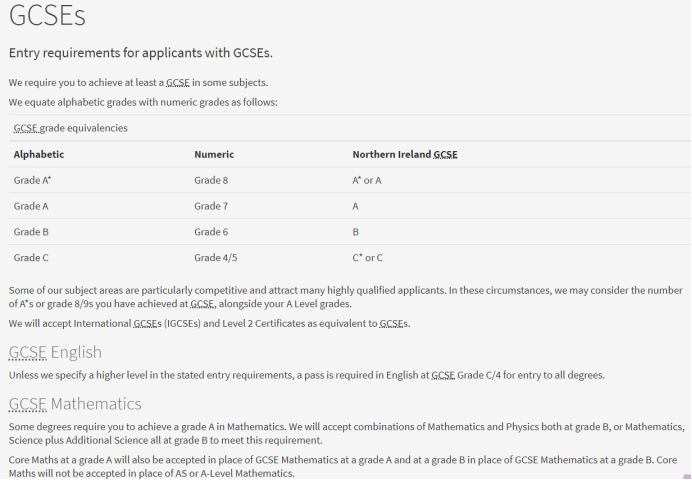Click the "Grade 6" table cell

211,232
